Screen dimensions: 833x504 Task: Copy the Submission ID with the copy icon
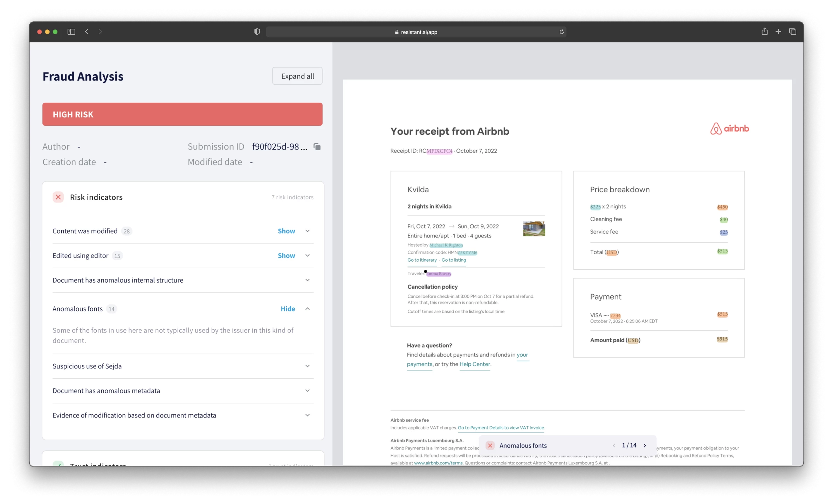click(317, 147)
